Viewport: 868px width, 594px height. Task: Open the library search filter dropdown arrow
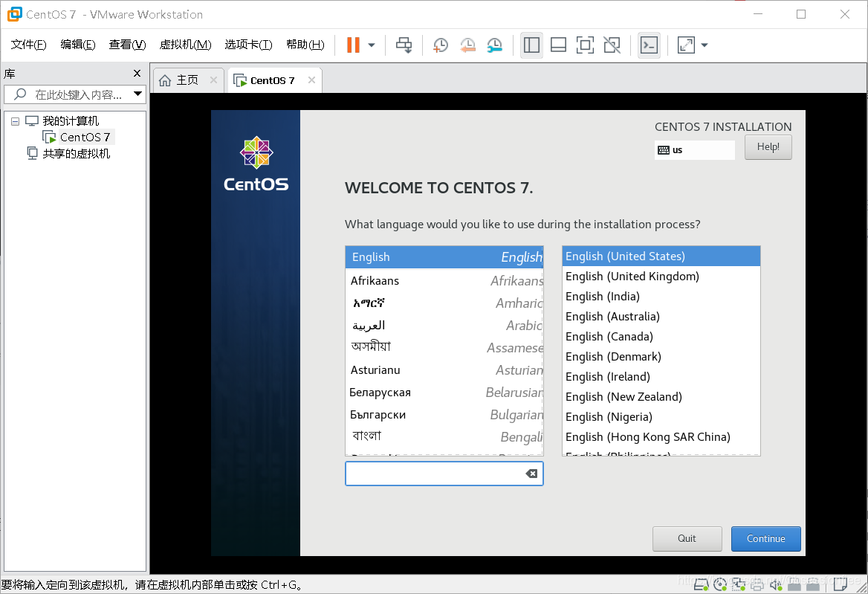[137, 94]
